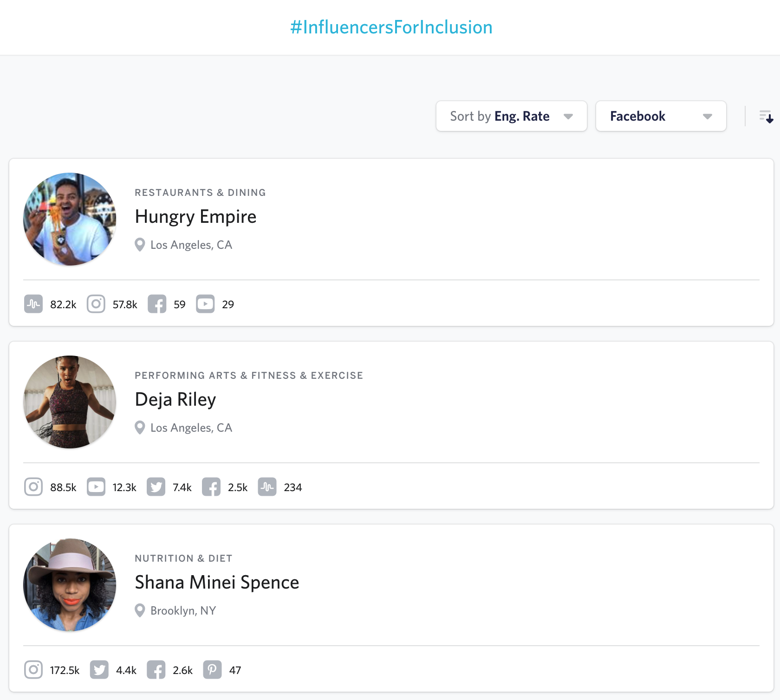
Task: Click Shana Minei Spence's Twitter icon
Action: coord(99,670)
